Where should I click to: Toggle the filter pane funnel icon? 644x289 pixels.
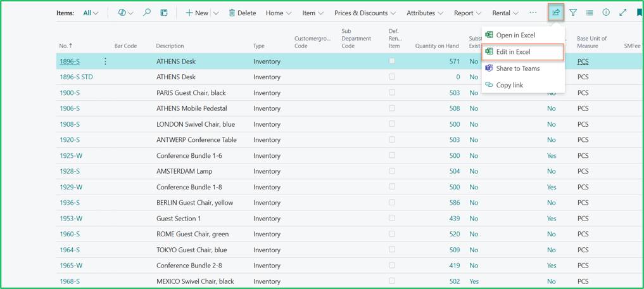click(x=573, y=12)
